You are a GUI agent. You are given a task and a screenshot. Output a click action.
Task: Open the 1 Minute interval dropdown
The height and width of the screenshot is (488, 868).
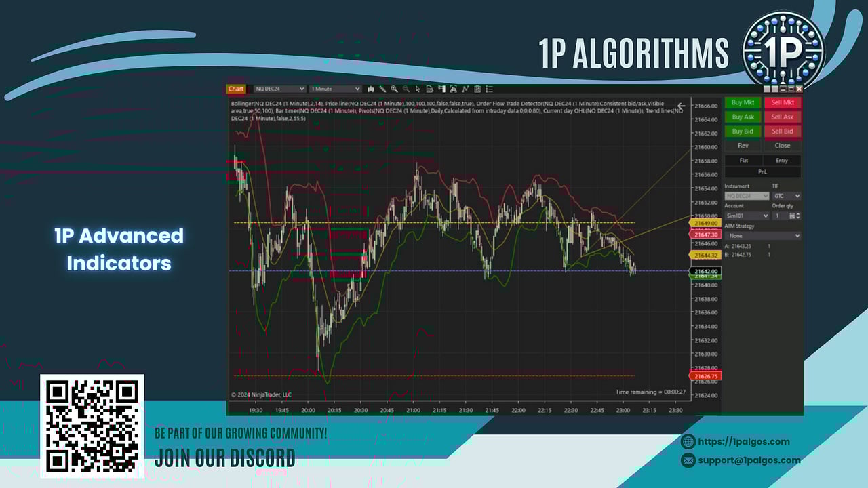[335, 89]
